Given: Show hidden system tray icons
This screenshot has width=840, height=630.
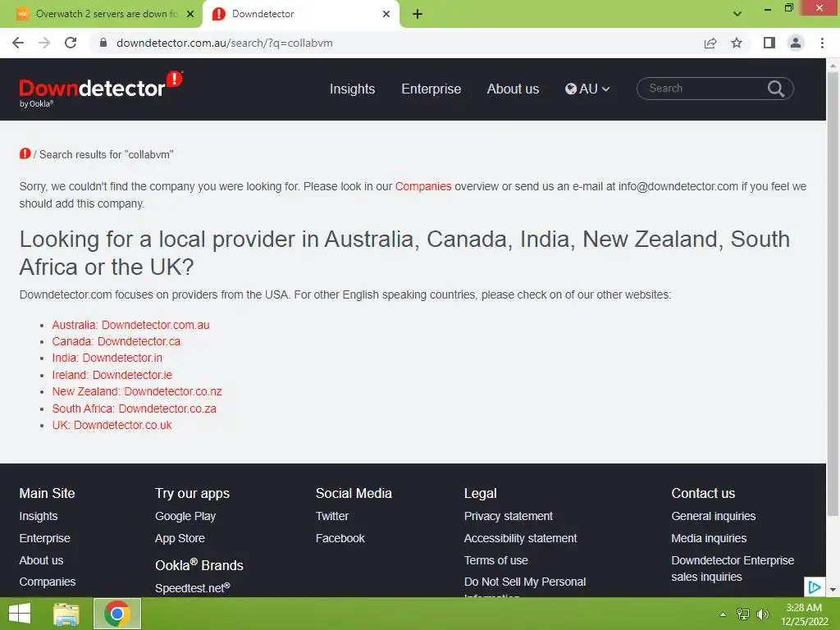Looking at the screenshot, I should [x=724, y=614].
